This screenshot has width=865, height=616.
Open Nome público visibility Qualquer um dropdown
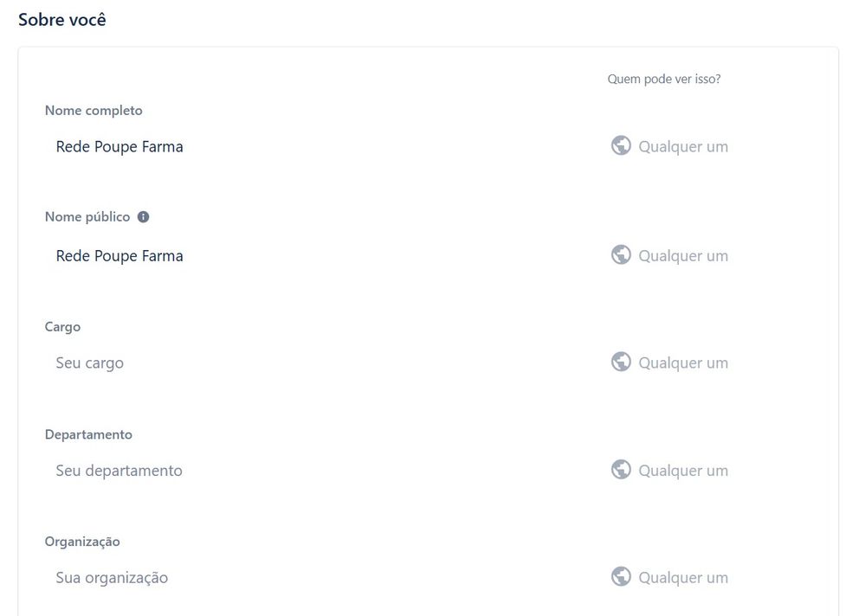pyautogui.click(x=669, y=255)
